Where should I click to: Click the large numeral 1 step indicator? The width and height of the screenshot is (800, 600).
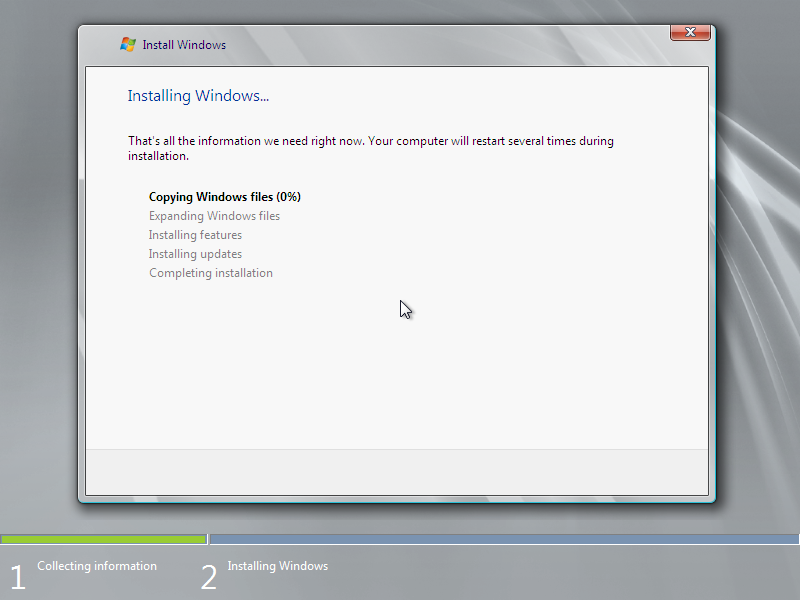point(16,575)
